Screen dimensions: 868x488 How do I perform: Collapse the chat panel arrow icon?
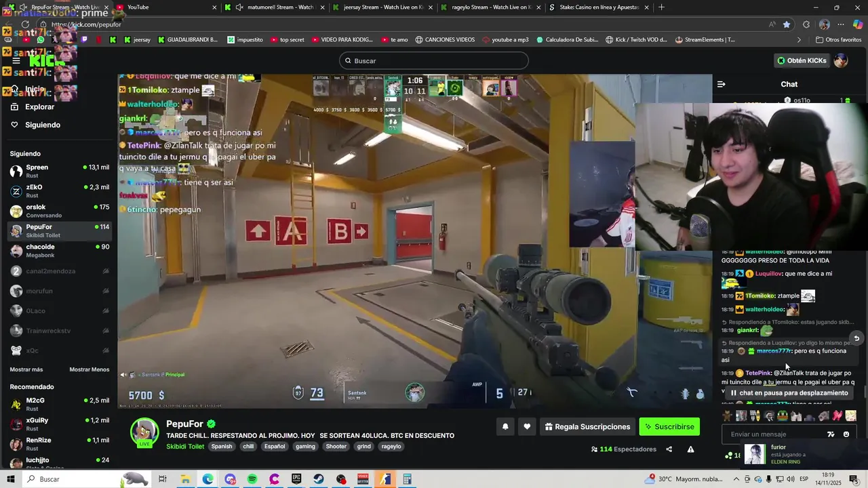click(721, 84)
